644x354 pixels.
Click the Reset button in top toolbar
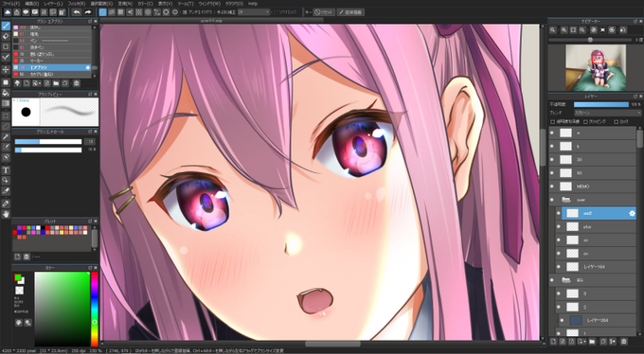[324, 12]
